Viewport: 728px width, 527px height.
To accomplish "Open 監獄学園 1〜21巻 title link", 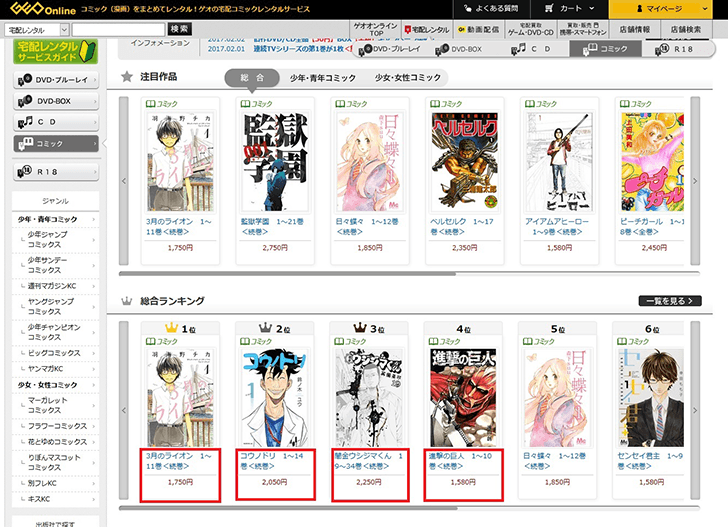I will pos(272,227).
